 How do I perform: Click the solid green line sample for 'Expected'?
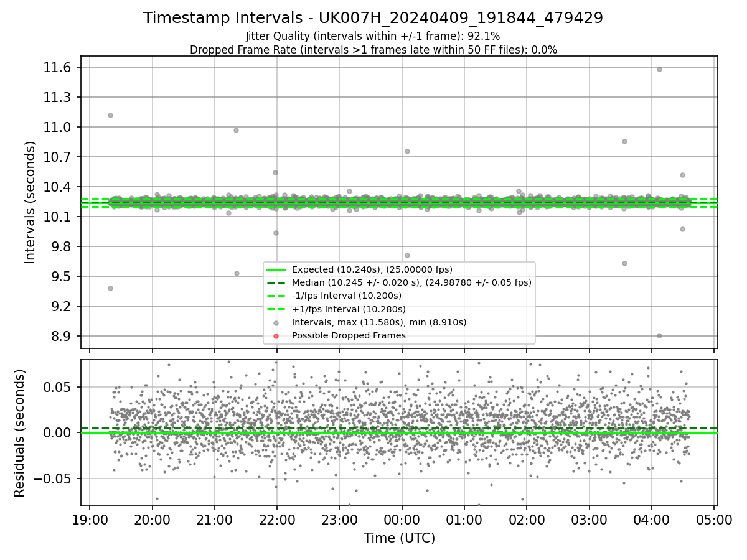pyautogui.click(x=276, y=269)
